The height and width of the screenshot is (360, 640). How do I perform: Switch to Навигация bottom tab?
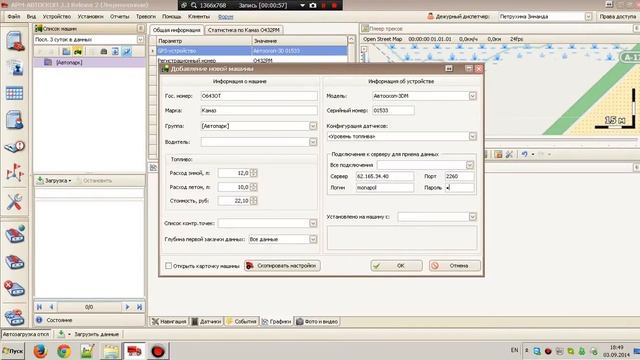pos(169,322)
